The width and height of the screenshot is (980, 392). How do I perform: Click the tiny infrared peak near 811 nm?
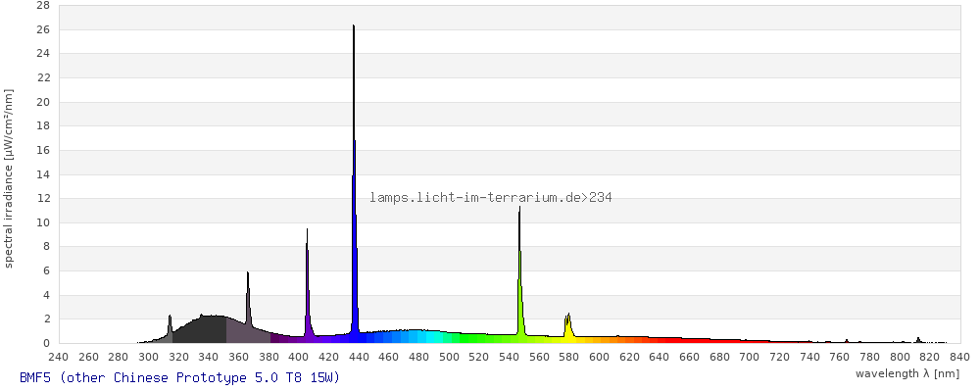point(918,340)
